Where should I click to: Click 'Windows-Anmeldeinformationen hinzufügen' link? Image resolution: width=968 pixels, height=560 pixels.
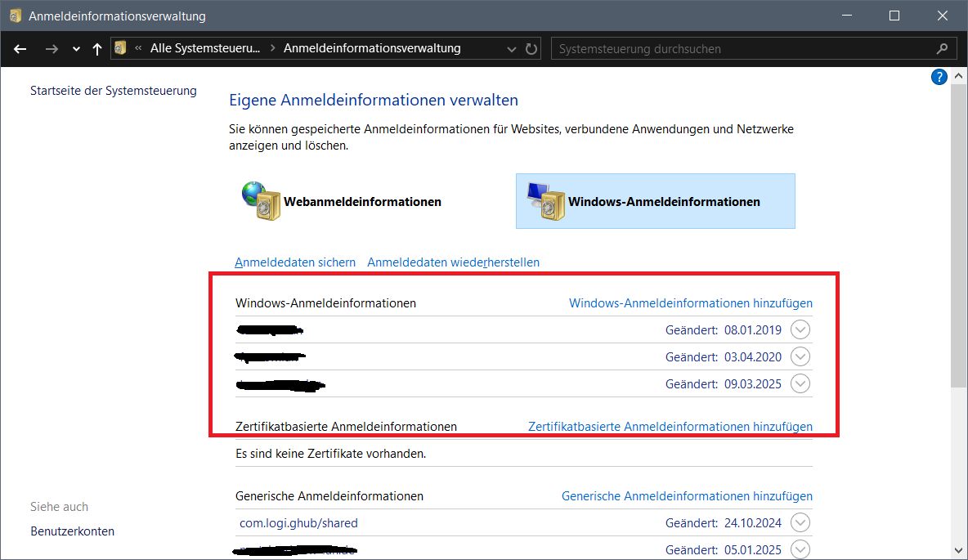(x=691, y=303)
